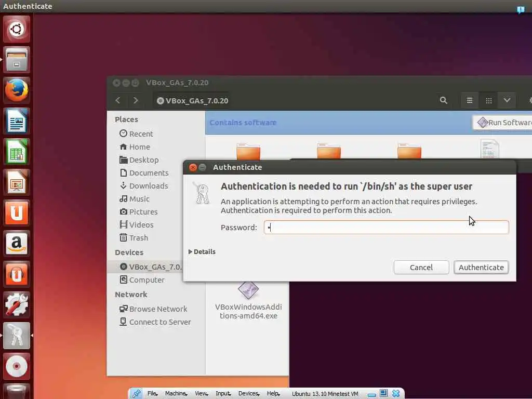Select VBoxWindowsAdditions-amd64.exe file
This screenshot has height=399, width=532.
coord(248,301)
